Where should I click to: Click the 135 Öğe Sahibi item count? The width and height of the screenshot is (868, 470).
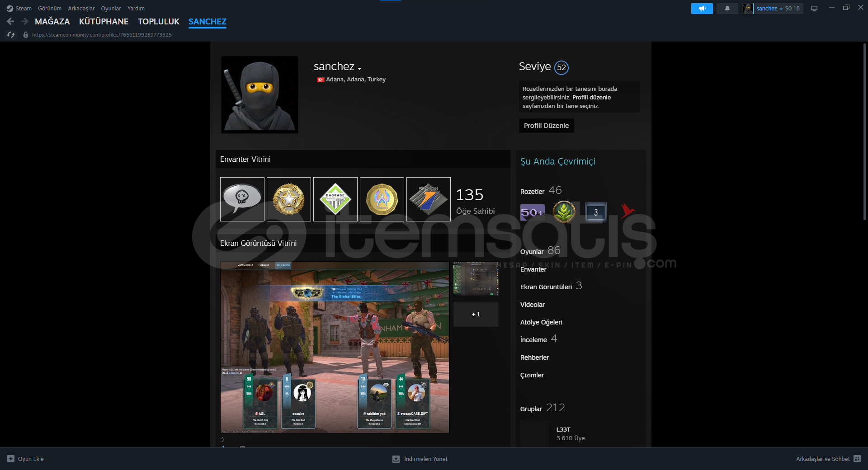475,201
